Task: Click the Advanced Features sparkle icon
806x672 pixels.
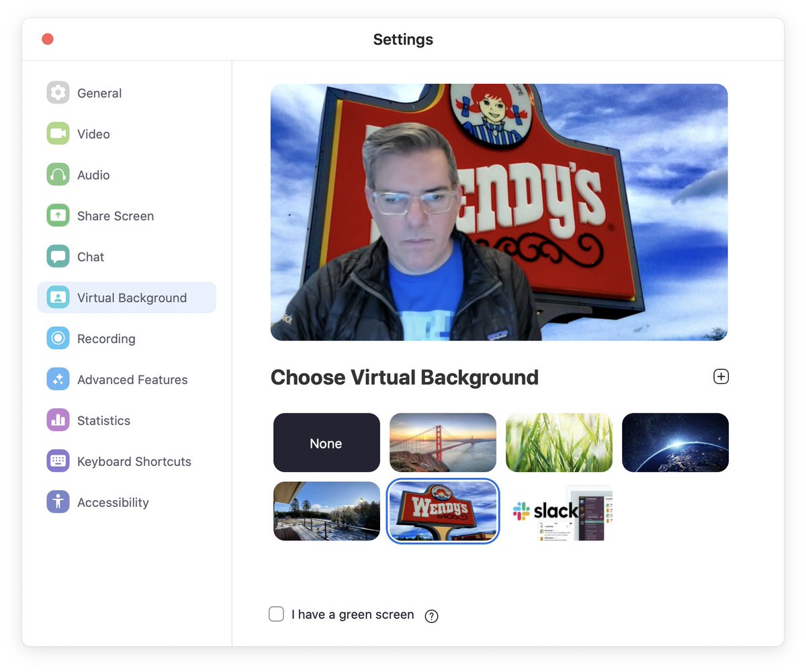Action: click(x=58, y=379)
